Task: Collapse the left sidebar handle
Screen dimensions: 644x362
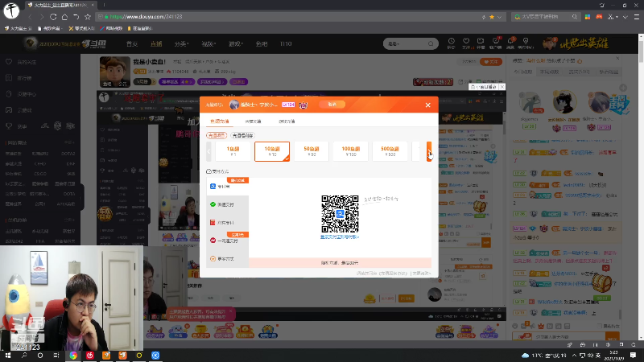Action: point(82,197)
